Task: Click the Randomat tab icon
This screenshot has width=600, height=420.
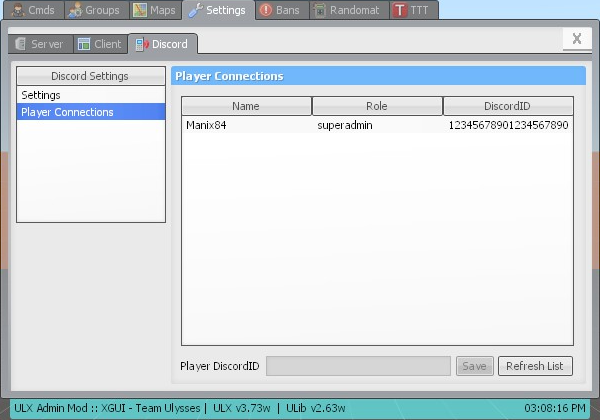Action: pyautogui.click(x=319, y=10)
